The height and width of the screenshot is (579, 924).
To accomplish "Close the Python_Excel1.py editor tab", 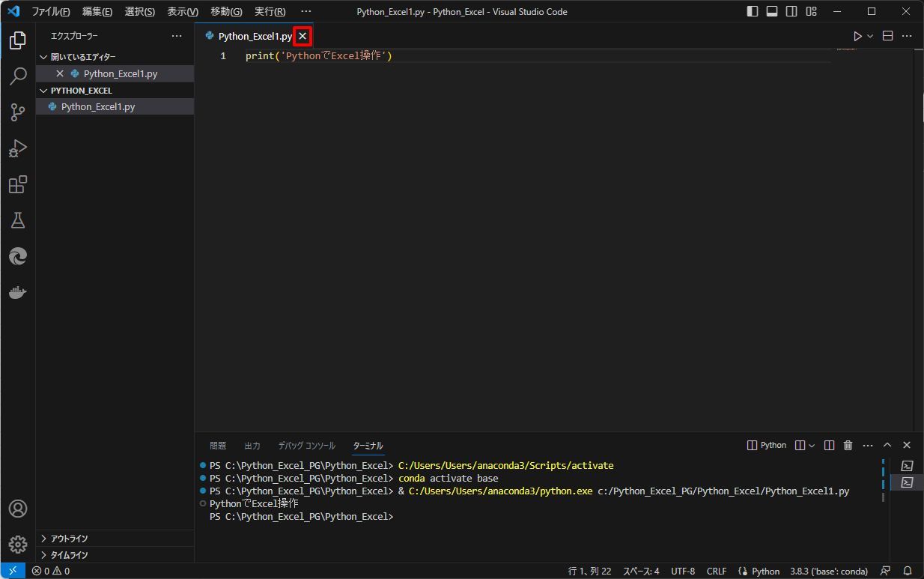I will [x=303, y=36].
